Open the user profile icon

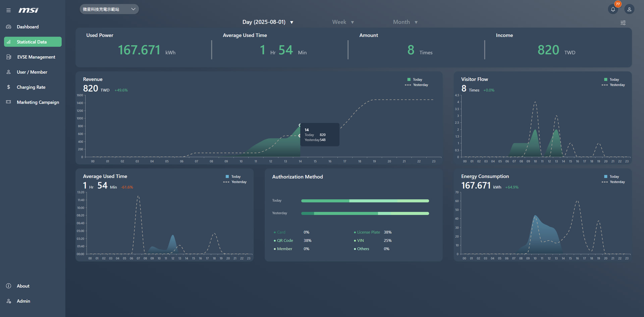(629, 9)
